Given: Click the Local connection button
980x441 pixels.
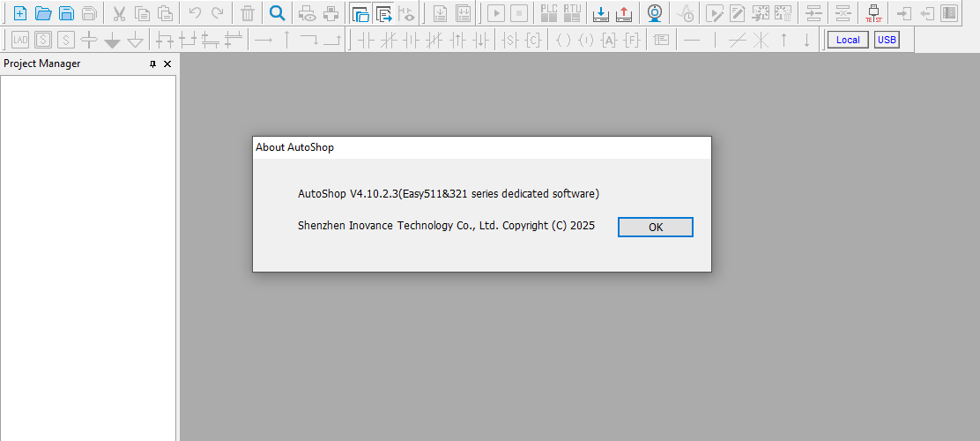Looking at the screenshot, I should pyautogui.click(x=848, y=40).
